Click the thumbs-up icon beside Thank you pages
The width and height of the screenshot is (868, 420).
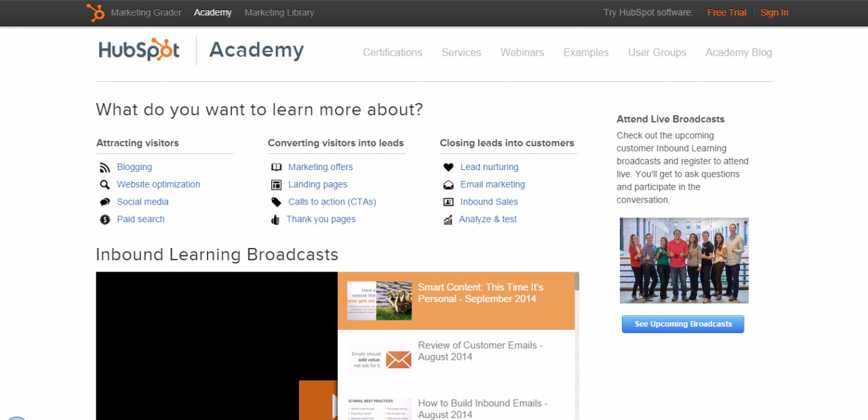tap(276, 219)
